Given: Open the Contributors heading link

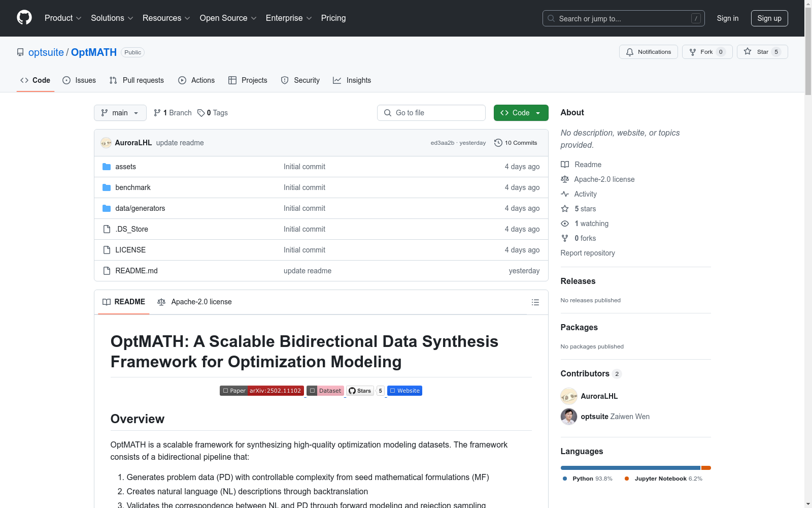Looking at the screenshot, I should pos(591,374).
